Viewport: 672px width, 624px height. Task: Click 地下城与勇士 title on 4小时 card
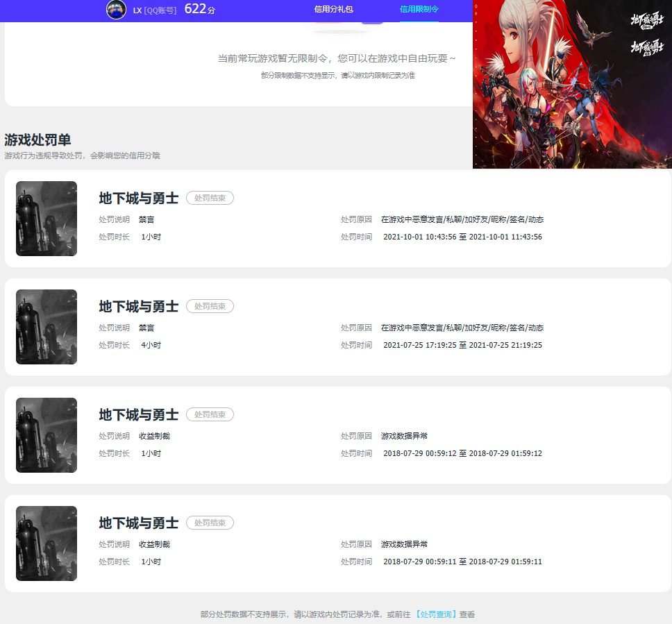[138, 306]
